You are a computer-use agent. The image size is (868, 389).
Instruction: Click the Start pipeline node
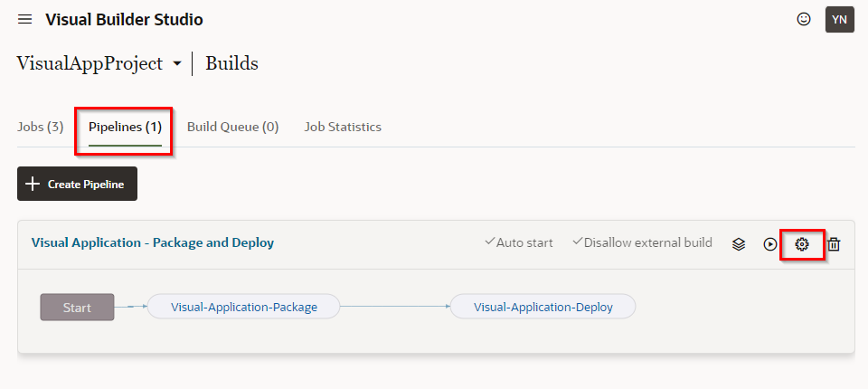pyautogui.click(x=77, y=307)
